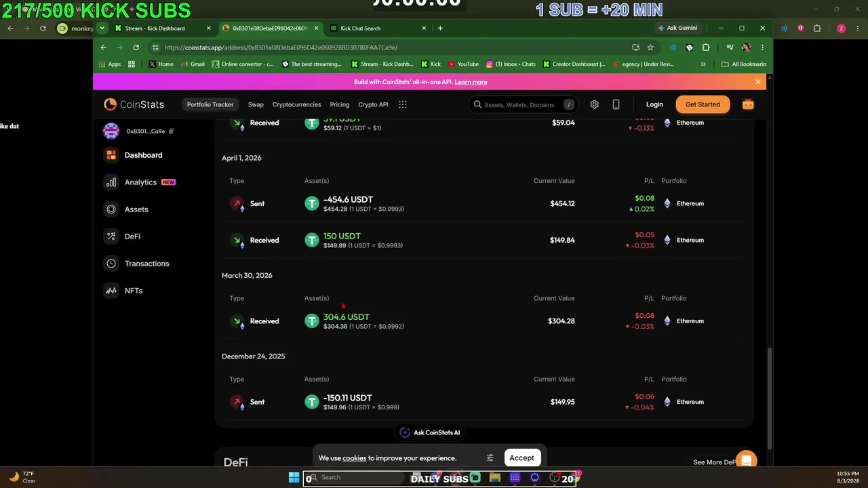
Task: Open the browser Extensions puzzle icon
Action: [x=706, y=47]
